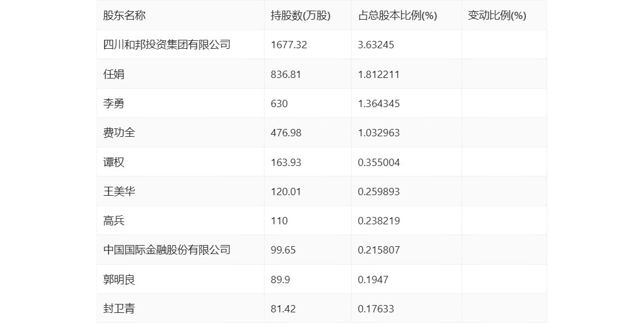The width and height of the screenshot is (644, 323).
Task: Click the percentage 0.1947
Action: point(373,279)
